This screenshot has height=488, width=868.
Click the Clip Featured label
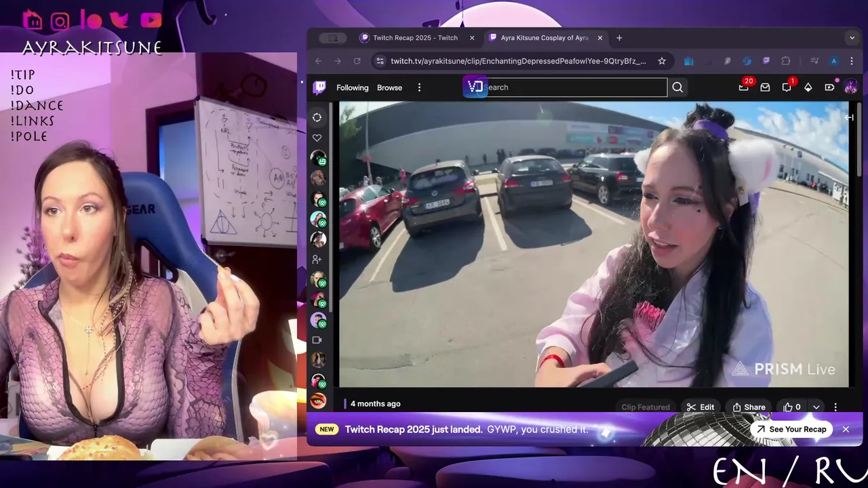coord(646,407)
